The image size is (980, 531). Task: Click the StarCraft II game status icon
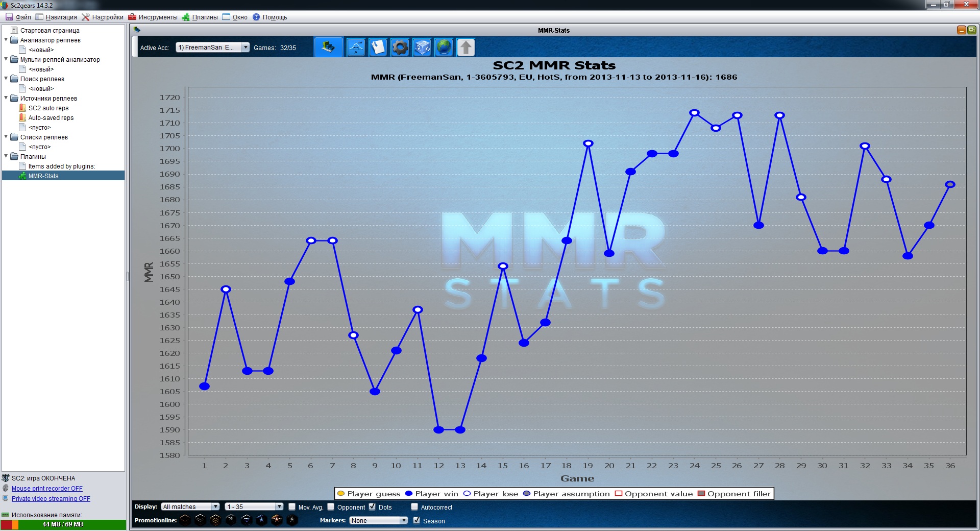tap(6, 478)
